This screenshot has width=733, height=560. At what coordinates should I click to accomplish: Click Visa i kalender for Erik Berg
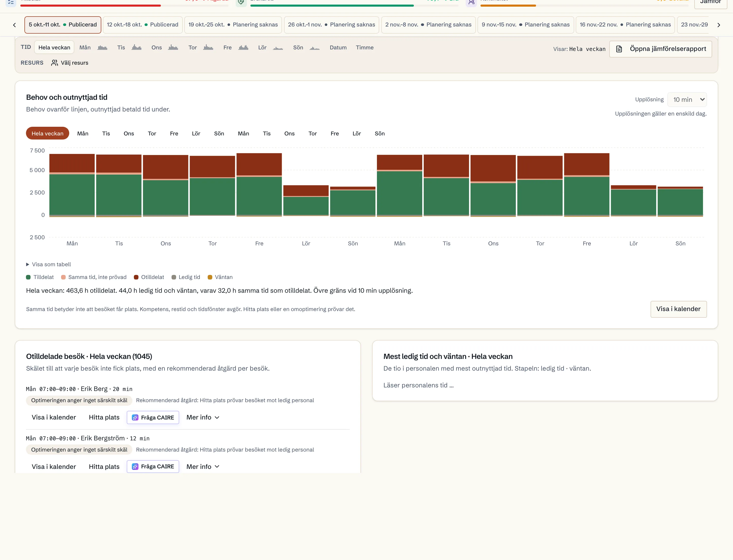pyautogui.click(x=54, y=417)
